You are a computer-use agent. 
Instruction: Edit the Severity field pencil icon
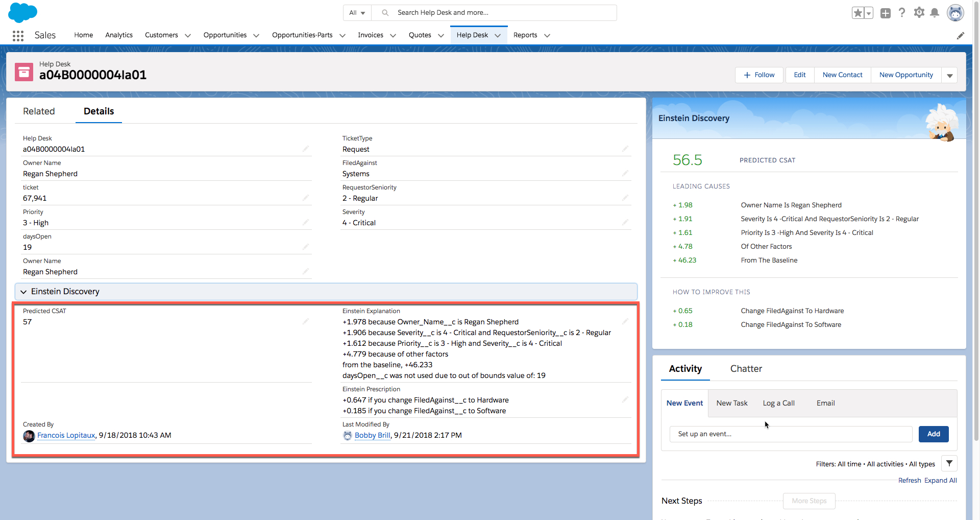(x=625, y=222)
